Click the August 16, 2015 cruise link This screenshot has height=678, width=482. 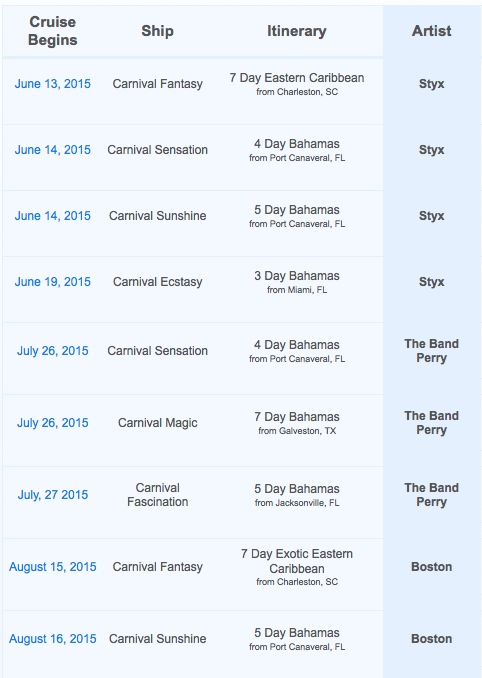click(x=53, y=639)
